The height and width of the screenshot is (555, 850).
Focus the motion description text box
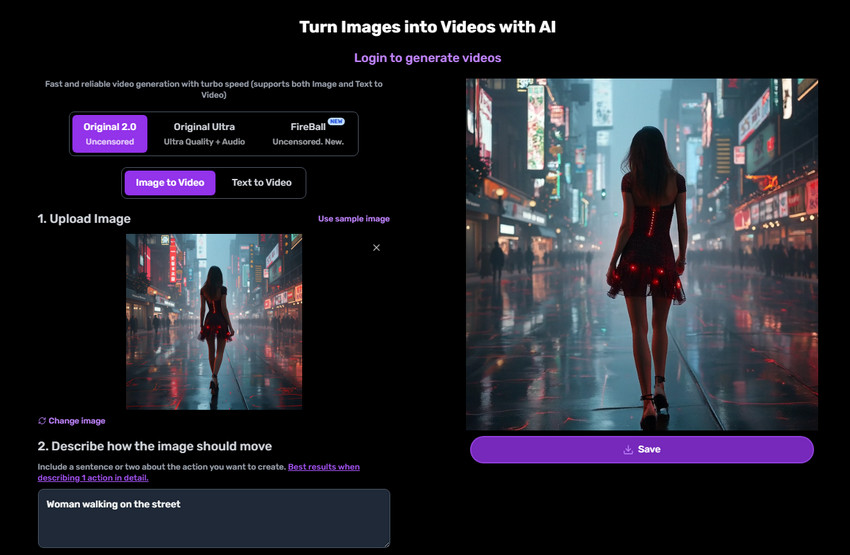tap(214, 518)
